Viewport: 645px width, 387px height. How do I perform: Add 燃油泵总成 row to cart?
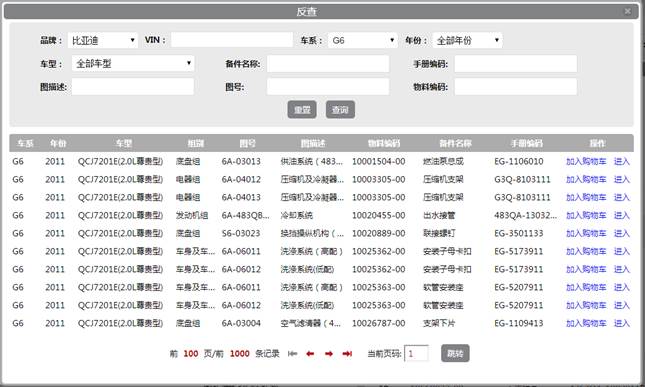(586, 162)
